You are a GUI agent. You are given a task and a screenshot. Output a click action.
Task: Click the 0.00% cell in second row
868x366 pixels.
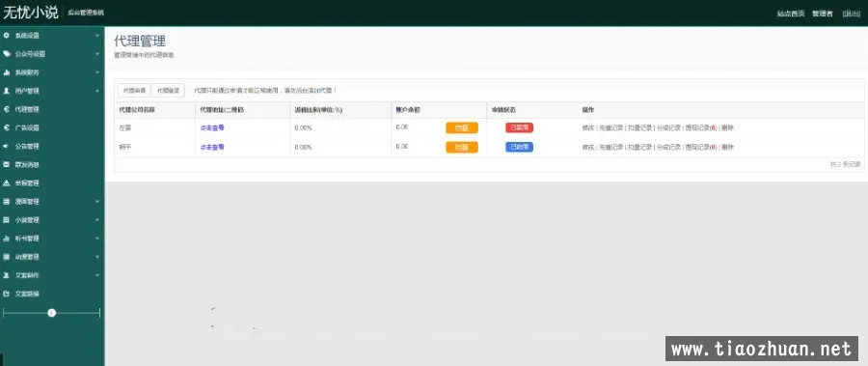[x=304, y=148]
